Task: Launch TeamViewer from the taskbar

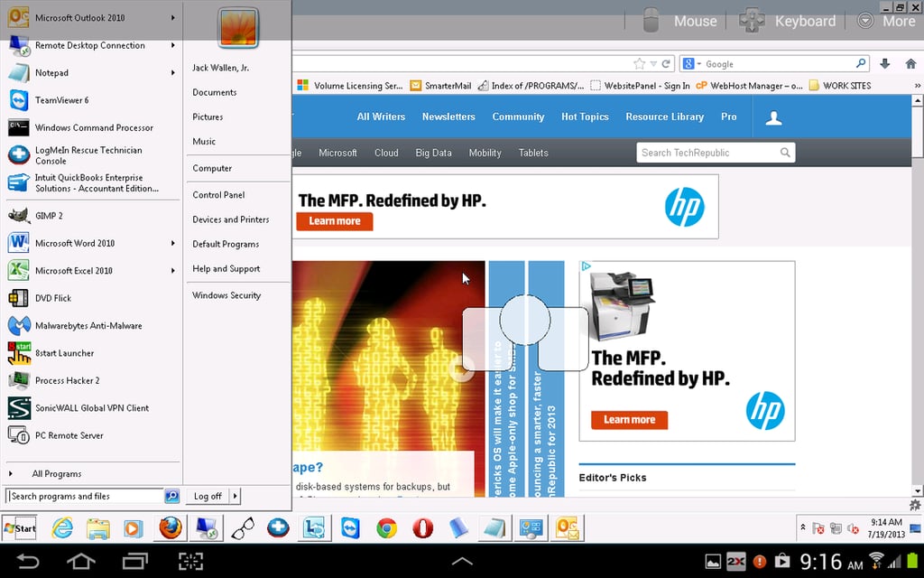Action: point(351,527)
